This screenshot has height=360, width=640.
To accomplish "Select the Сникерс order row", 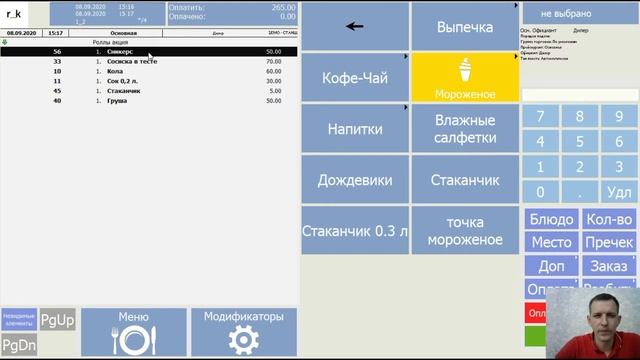I will click(149, 51).
